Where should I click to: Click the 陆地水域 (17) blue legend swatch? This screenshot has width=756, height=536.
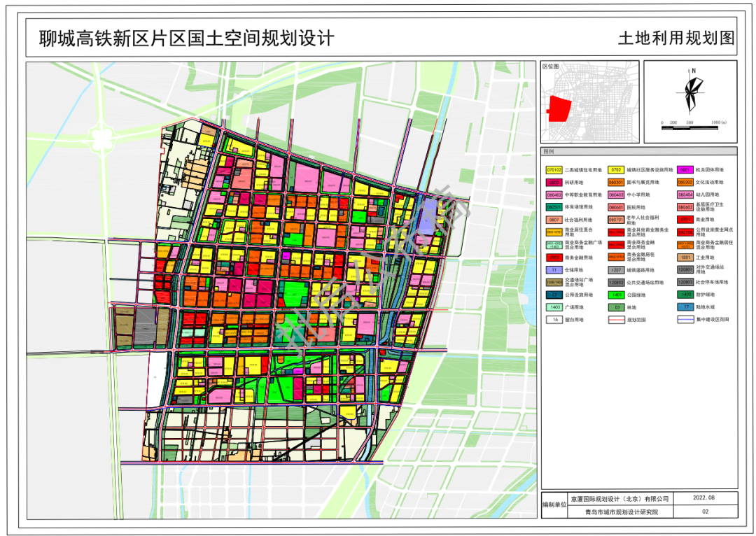pos(685,307)
